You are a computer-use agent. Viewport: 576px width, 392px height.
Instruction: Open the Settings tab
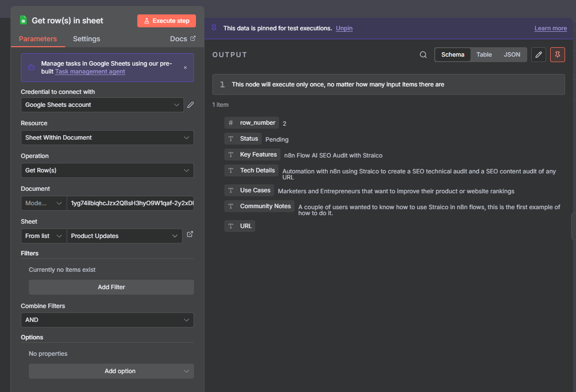pos(87,39)
